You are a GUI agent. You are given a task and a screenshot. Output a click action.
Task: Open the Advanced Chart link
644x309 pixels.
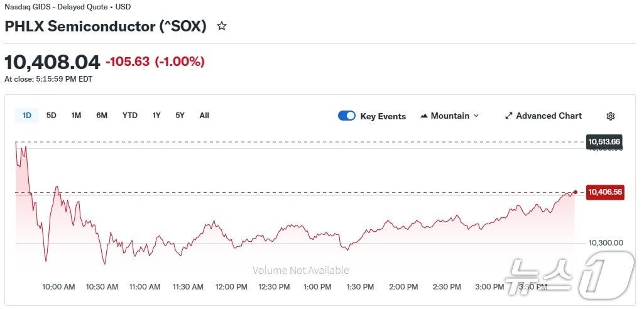pyautogui.click(x=548, y=116)
